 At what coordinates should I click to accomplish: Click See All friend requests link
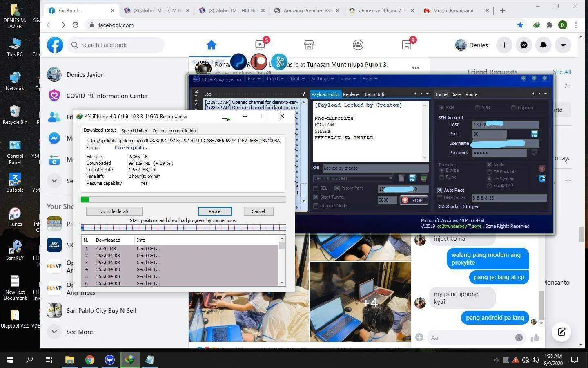tap(562, 72)
